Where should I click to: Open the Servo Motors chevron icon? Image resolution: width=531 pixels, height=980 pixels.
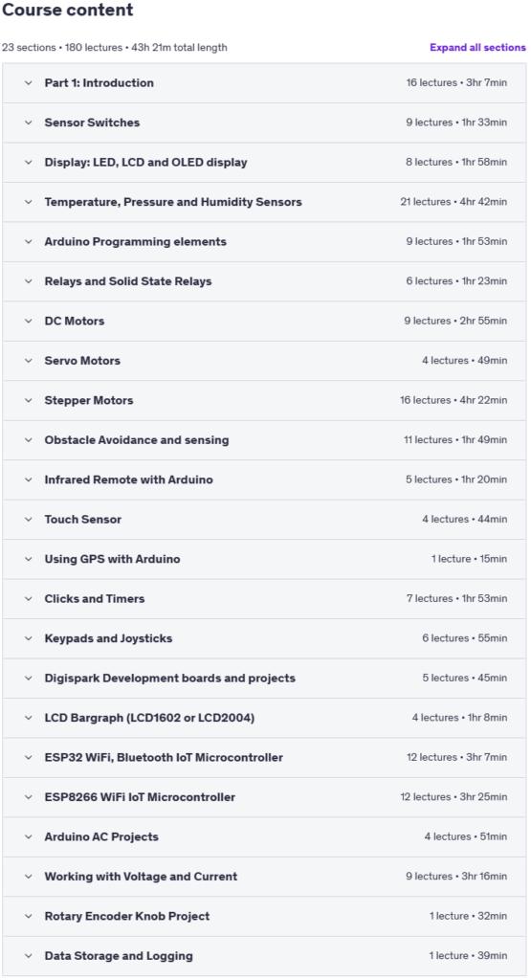click(x=28, y=361)
